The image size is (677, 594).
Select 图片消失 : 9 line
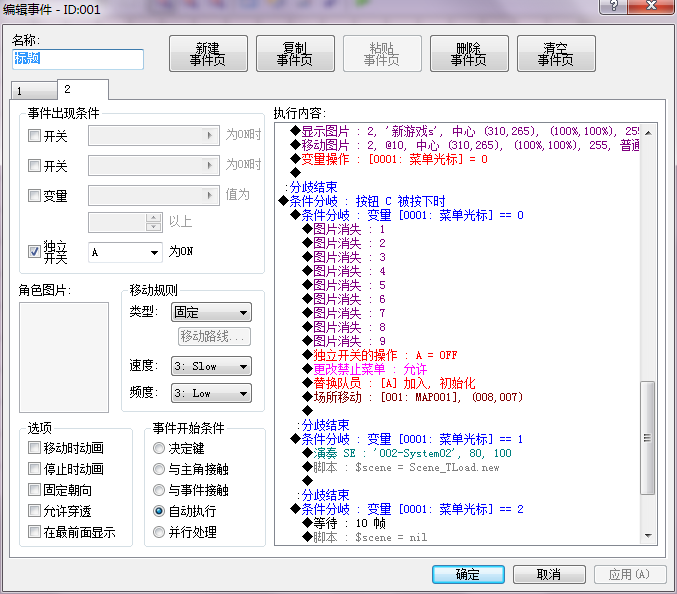click(x=344, y=341)
